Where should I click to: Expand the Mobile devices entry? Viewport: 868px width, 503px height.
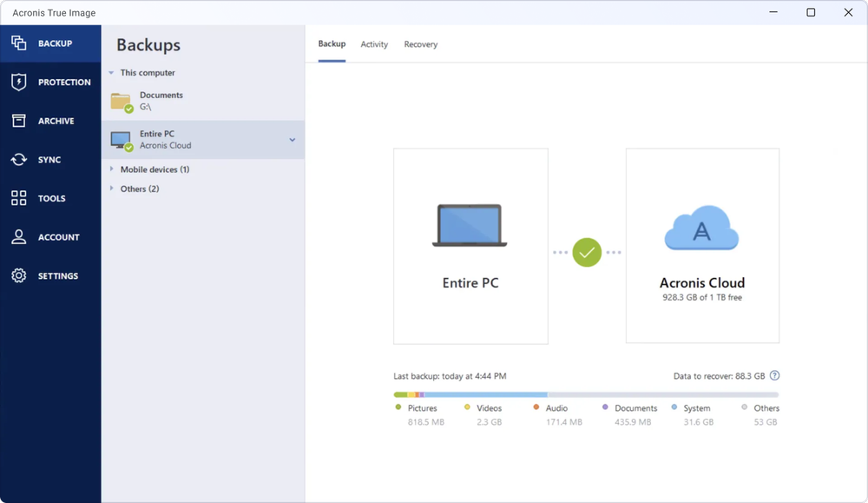(x=112, y=169)
